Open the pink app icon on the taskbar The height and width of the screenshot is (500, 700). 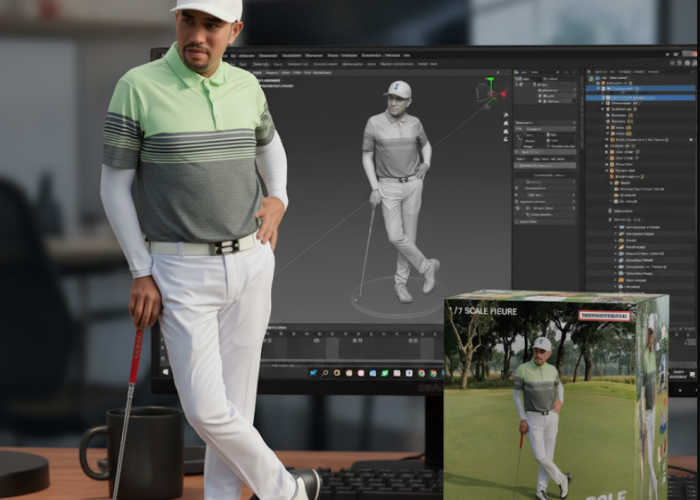pos(361,373)
